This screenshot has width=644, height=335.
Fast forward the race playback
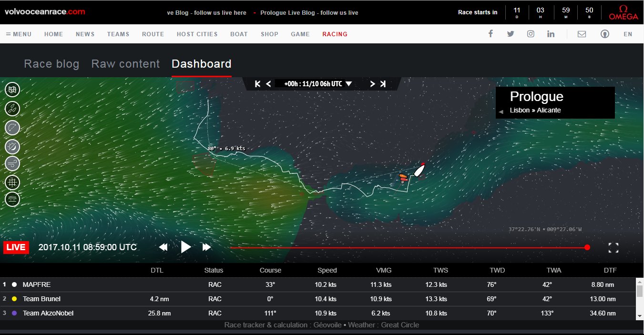206,247
